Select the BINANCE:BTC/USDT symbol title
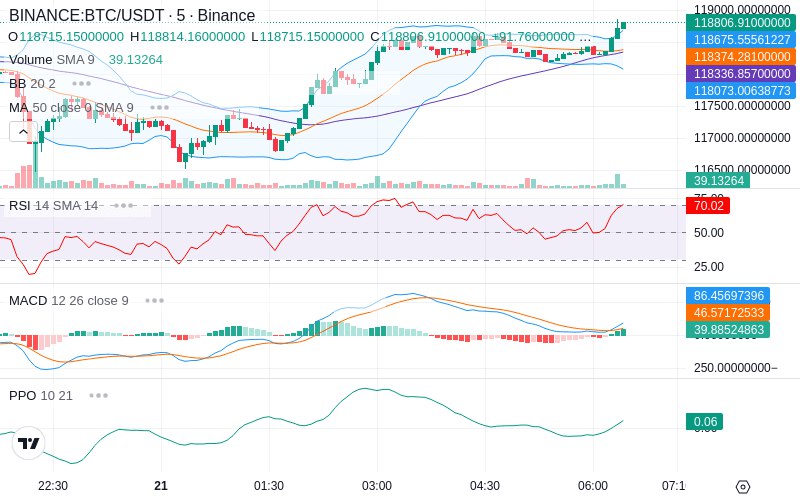800x500 pixels. tap(86, 15)
